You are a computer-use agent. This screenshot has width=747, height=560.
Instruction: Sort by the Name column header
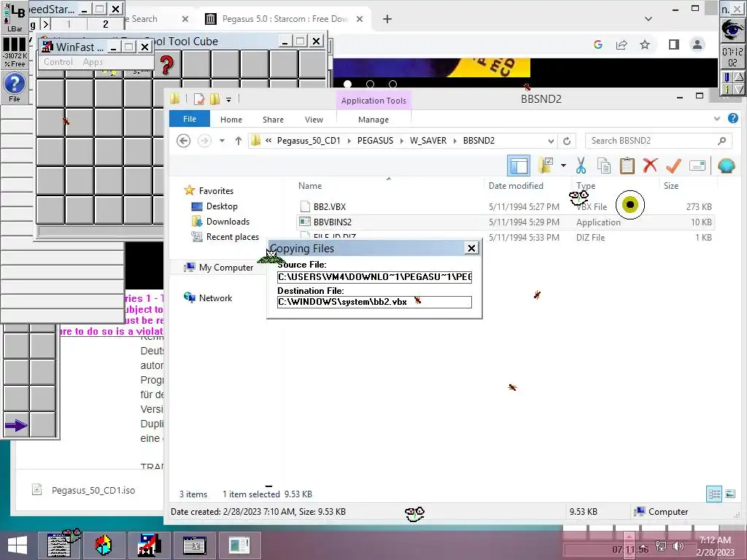point(310,186)
